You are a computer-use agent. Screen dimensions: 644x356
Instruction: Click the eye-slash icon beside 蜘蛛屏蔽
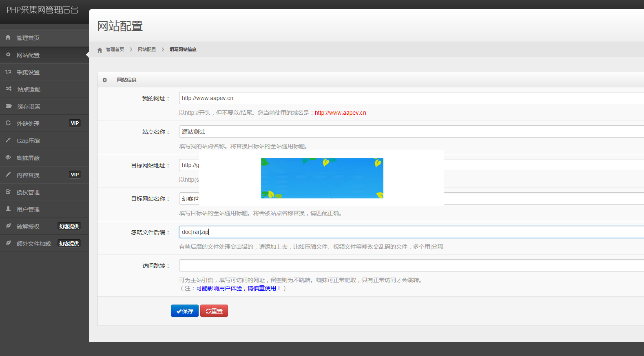(x=8, y=157)
